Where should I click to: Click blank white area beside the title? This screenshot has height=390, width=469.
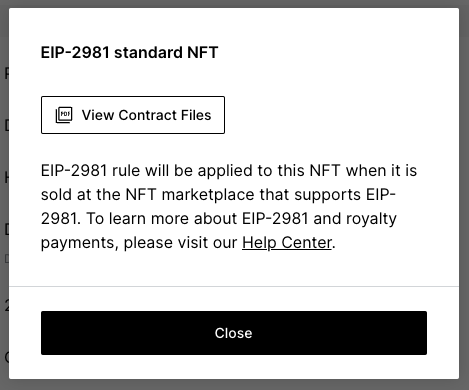pyautogui.click(x=333, y=52)
